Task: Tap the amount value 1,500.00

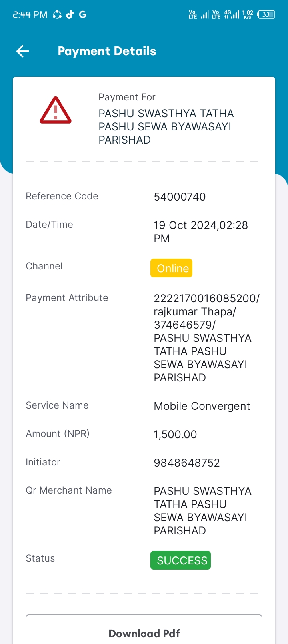Action: point(175,434)
